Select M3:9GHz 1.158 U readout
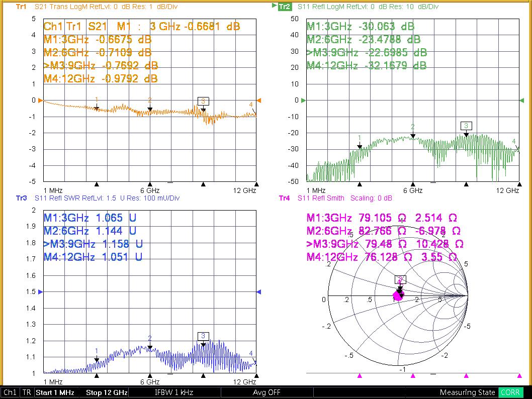Screen dimensions: 532x399 [93, 244]
